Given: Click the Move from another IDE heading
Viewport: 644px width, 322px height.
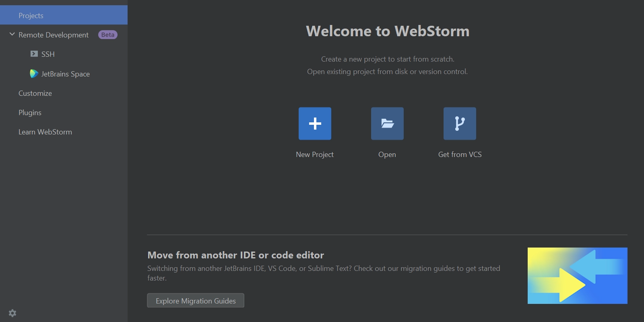Looking at the screenshot, I should click(x=235, y=255).
